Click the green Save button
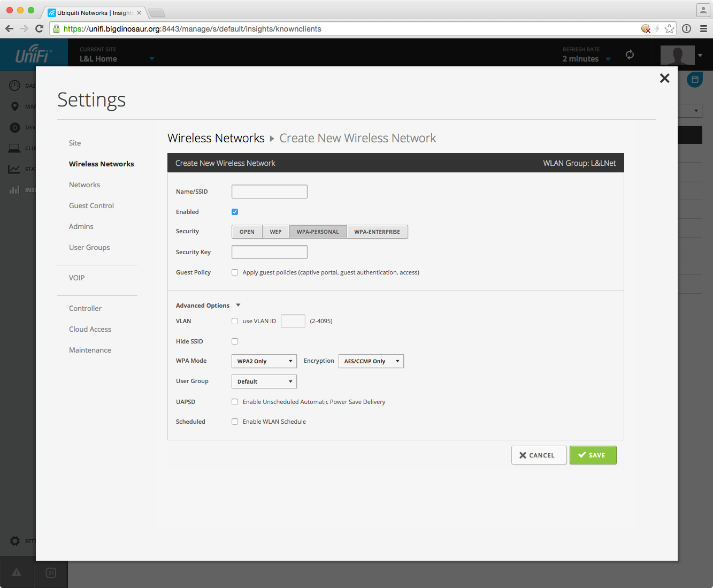 593,455
